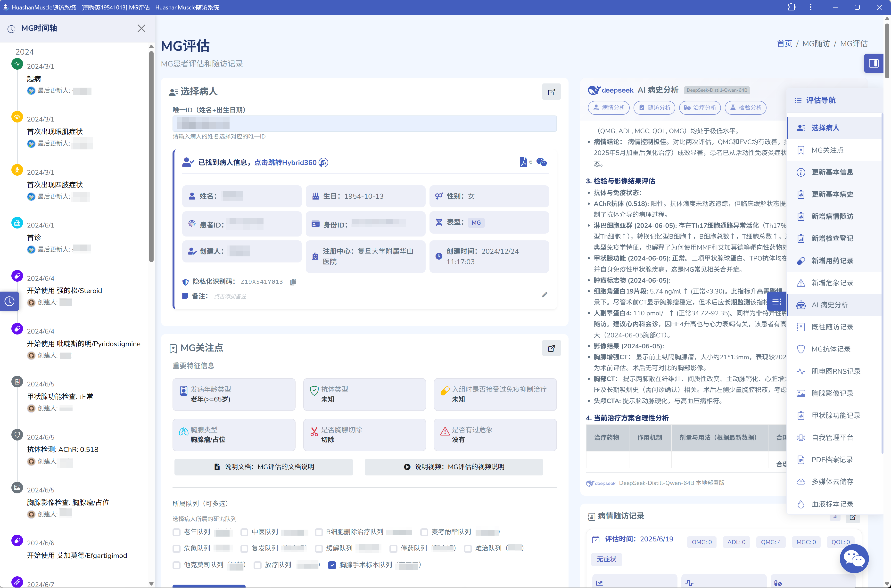This screenshot has height=588, width=891.
Task: Open 病情随访记录 in new window
Action: pyautogui.click(x=853, y=517)
